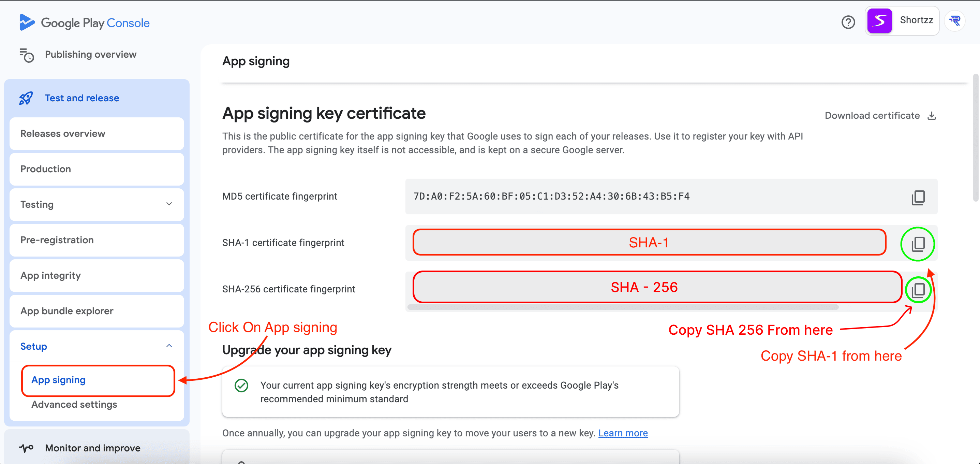Select App integrity in sidebar

[50, 275]
